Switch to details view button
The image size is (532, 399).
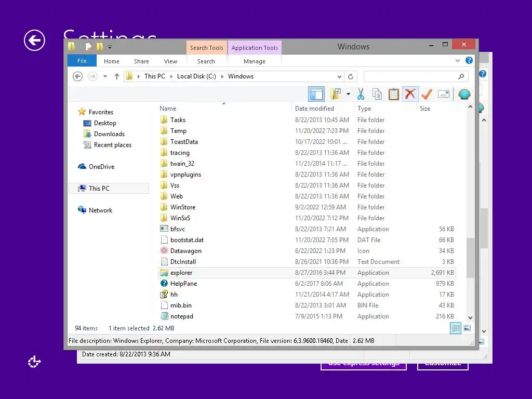[455, 328]
